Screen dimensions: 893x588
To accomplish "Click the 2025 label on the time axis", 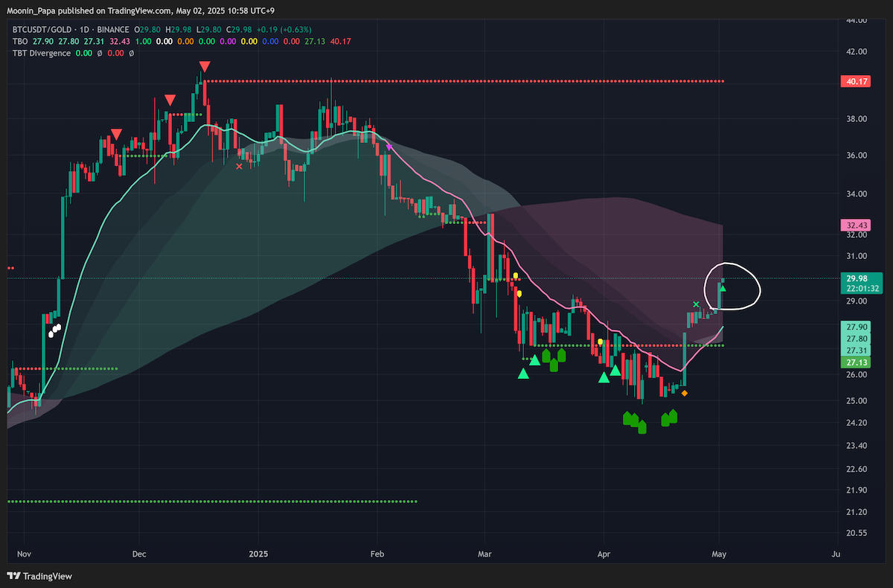I will 259,555.
